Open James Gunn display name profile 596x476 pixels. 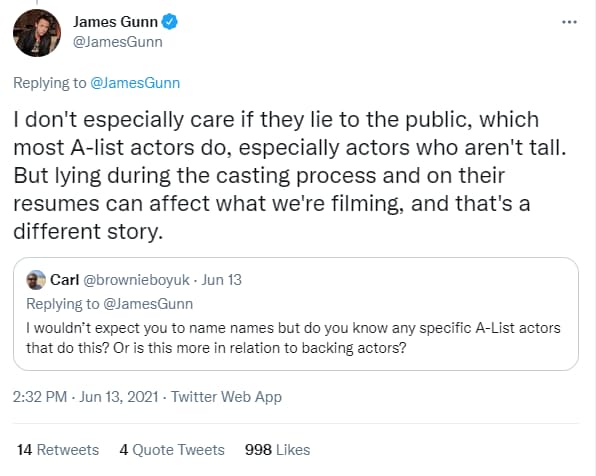pos(115,22)
